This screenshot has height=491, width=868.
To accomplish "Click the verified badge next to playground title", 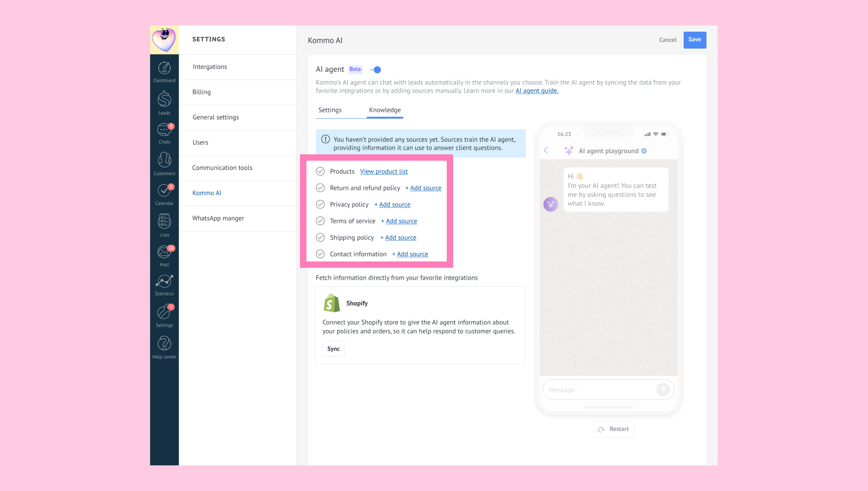I will pyautogui.click(x=644, y=151).
